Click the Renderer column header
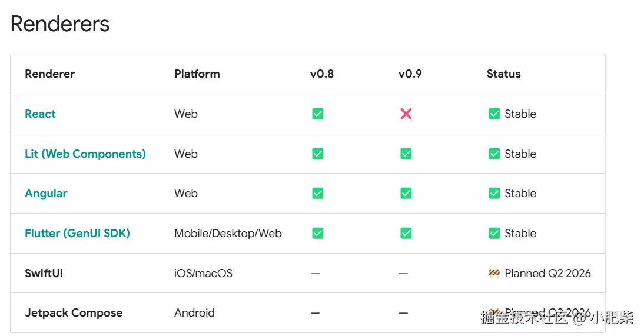The width and height of the screenshot is (644, 336). pyautogui.click(x=49, y=74)
